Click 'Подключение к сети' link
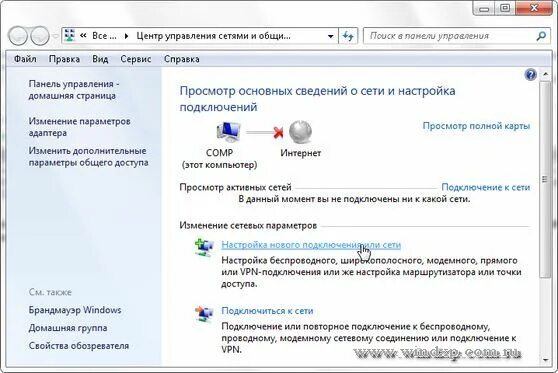Screen dimensions: 558x373 (x=485, y=187)
